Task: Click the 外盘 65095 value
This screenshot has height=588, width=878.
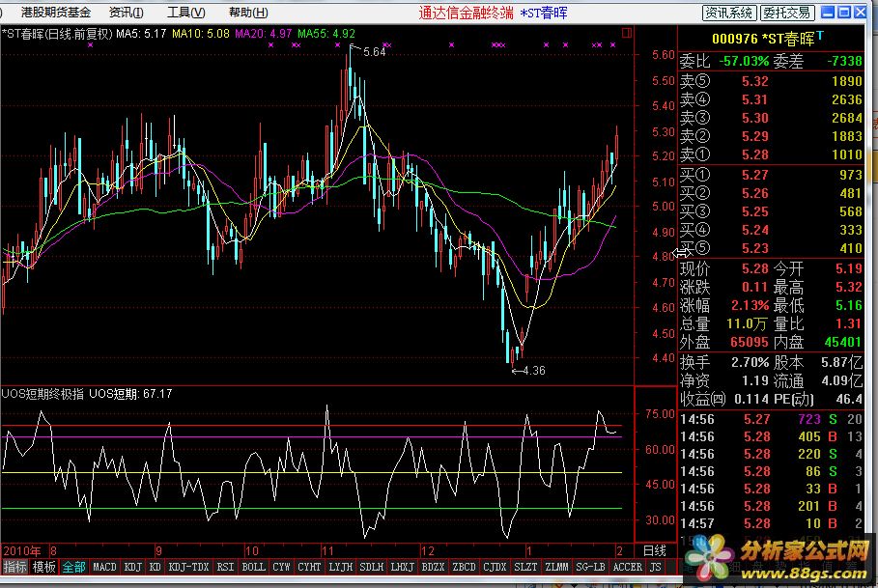Action: (750, 342)
